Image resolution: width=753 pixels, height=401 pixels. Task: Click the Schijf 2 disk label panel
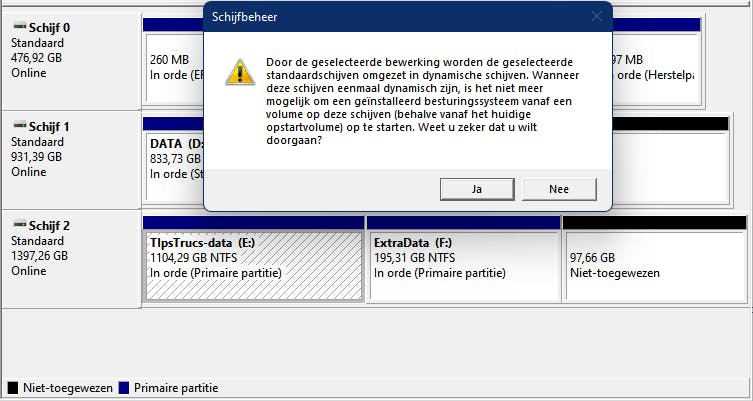70,258
